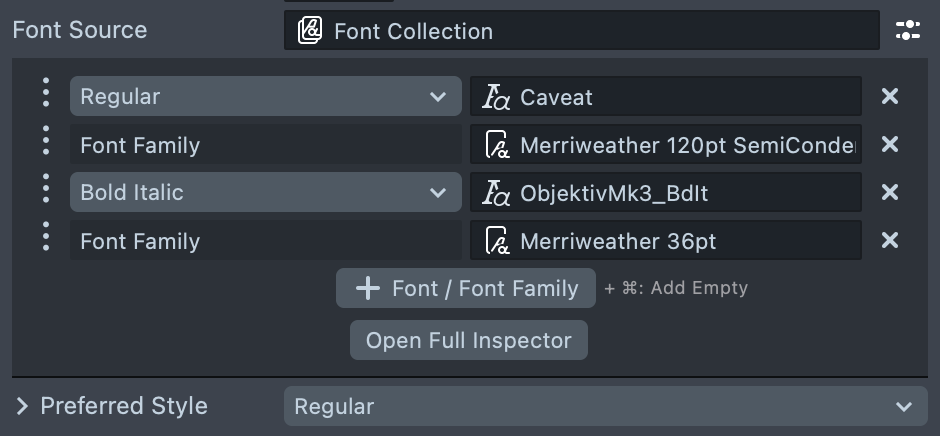
Task: Remove the Merriweather 120pt SemiCondensed entry
Action: (x=889, y=144)
